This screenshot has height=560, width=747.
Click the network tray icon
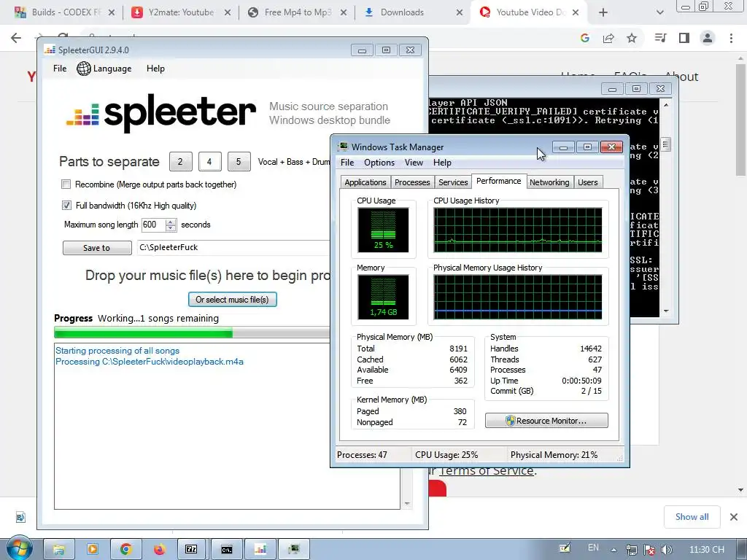[632, 550]
